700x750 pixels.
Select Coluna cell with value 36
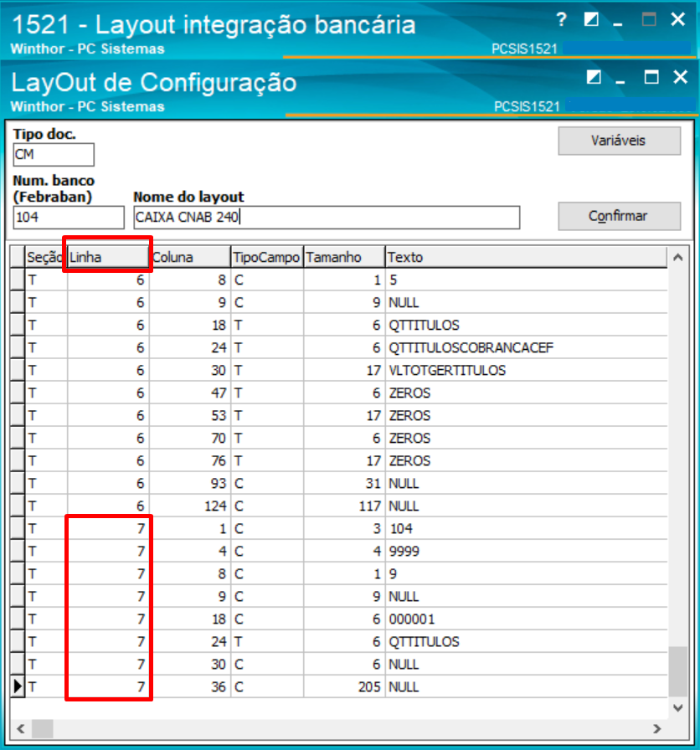point(190,687)
